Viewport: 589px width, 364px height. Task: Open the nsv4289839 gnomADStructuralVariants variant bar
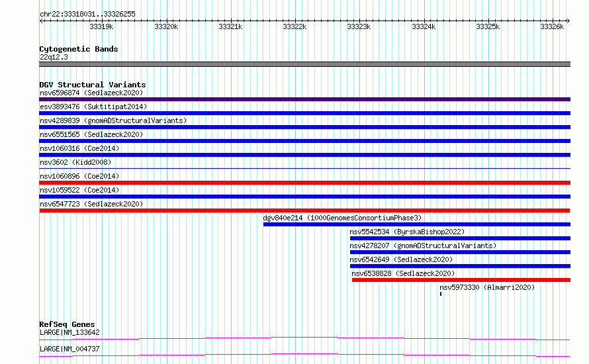pos(304,127)
